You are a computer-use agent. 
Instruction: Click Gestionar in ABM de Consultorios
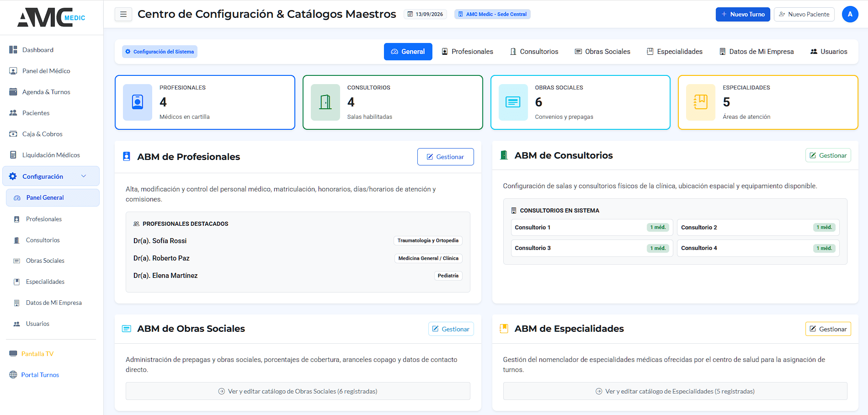point(828,155)
